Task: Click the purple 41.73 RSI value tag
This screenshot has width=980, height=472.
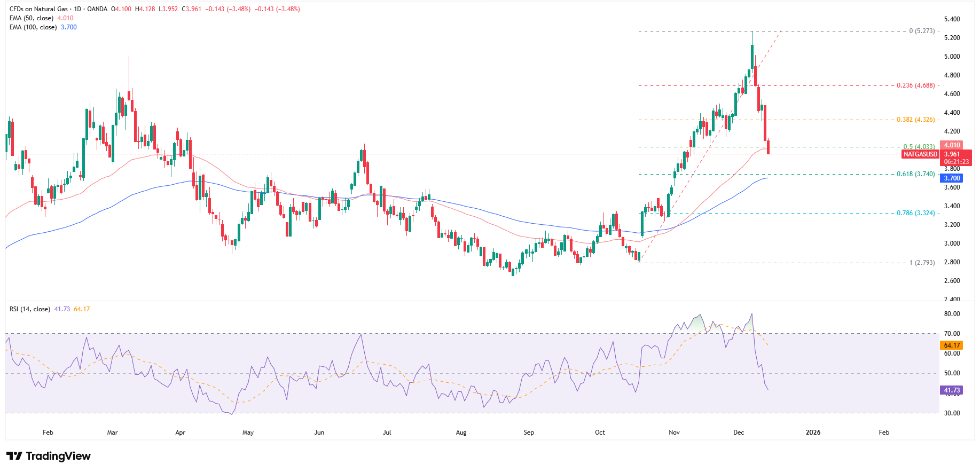Action: click(952, 390)
